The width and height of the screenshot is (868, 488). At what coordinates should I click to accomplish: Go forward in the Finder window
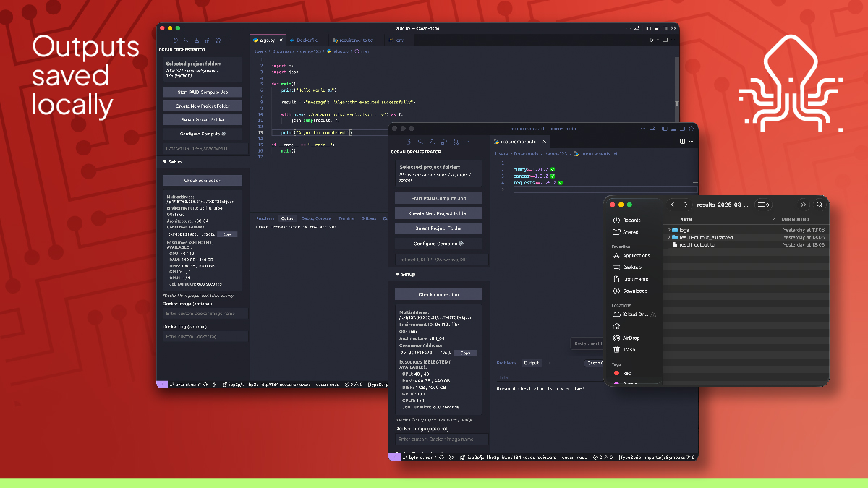[686, 205]
